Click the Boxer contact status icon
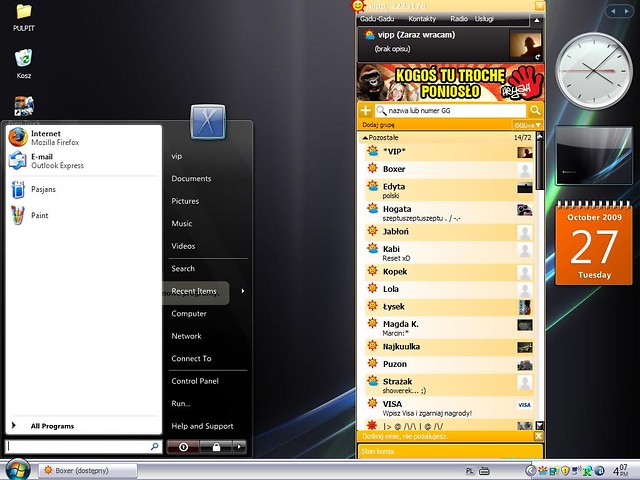Screen dimensions: 640x480 (372, 168)
